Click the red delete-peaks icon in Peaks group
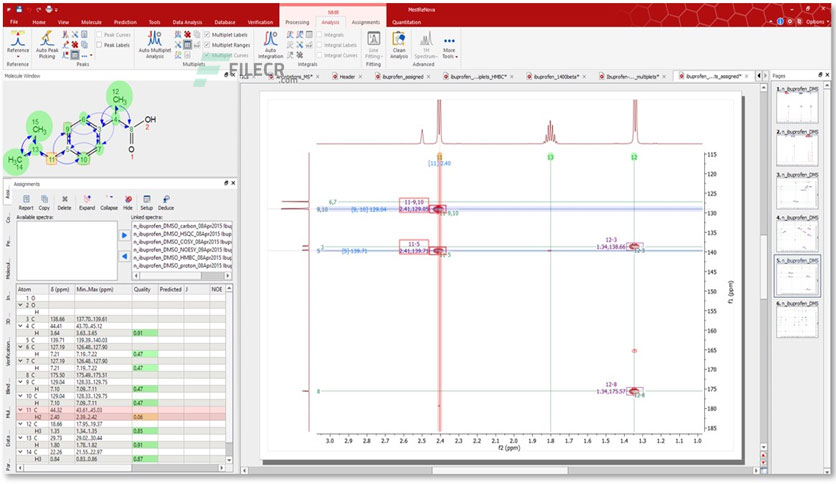836x484 pixels. [x=75, y=45]
